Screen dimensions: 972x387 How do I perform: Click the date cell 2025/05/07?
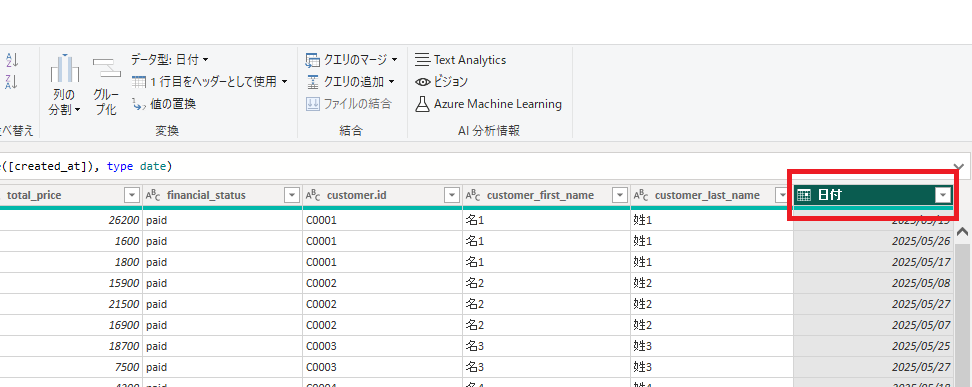click(x=873, y=325)
